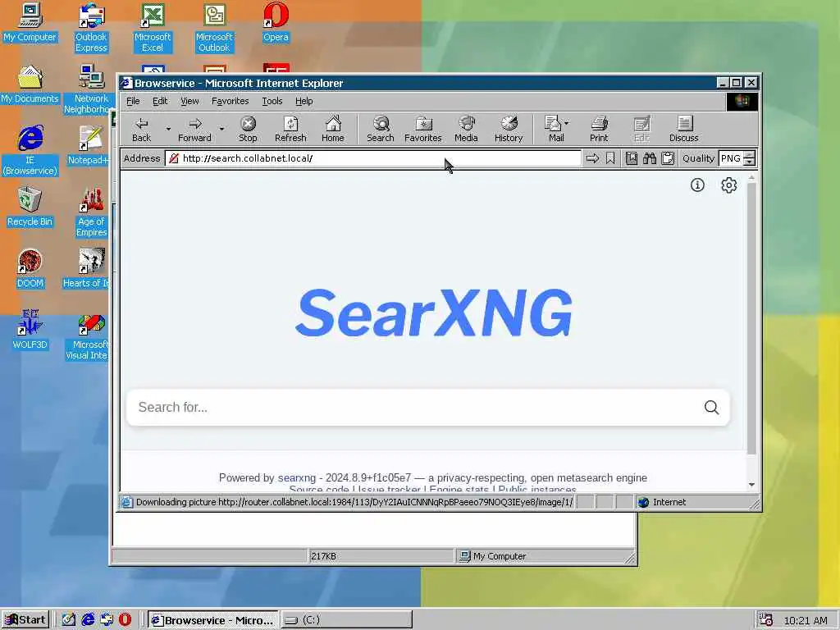840x630 pixels.
Task: Click the 10:21 AM tray clock
Action: (x=806, y=620)
